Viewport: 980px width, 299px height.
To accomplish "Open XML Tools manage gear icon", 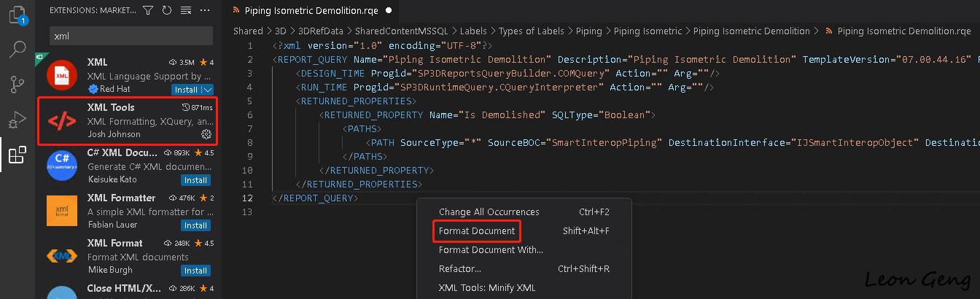I will click(x=206, y=134).
